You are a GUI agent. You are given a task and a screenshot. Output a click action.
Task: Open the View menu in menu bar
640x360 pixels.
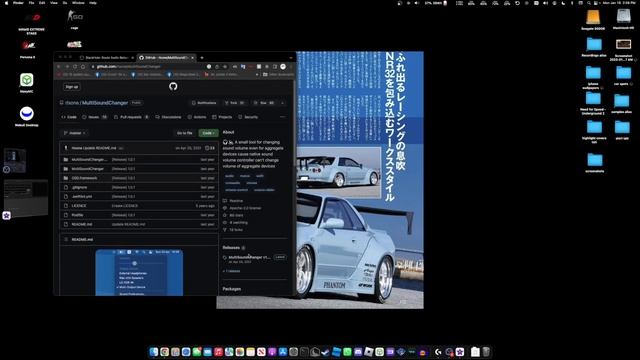pyautogui.click(x=53, y=3)
